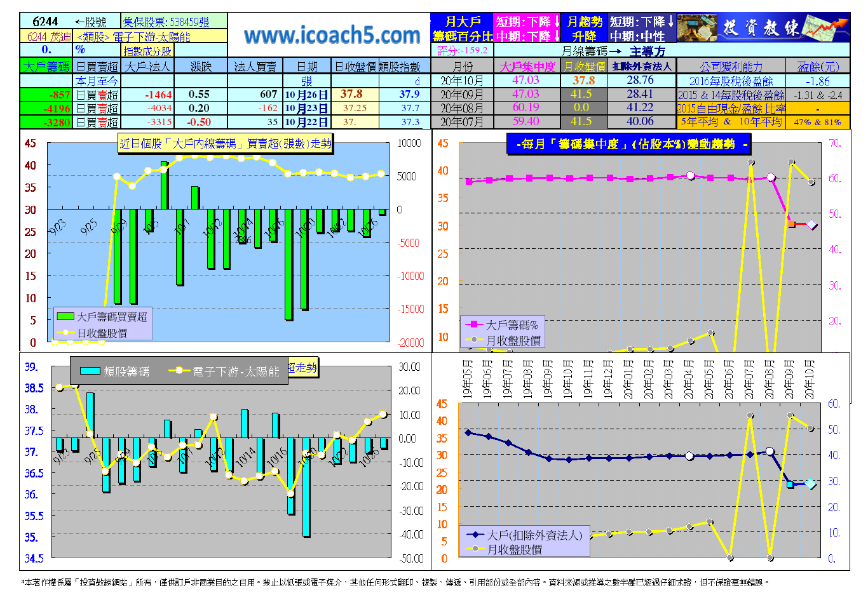Image resolution: width=868 pixels, height=614 pixels.
Task: Click the 電子下游-太陽能 legend line marker
Action: [x=179, y=371]
